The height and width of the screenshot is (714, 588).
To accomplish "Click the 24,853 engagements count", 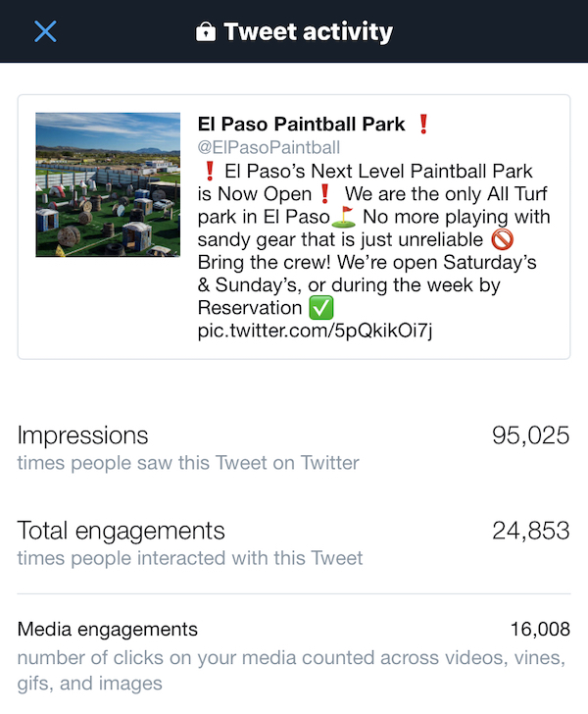I will coord(530,531).
